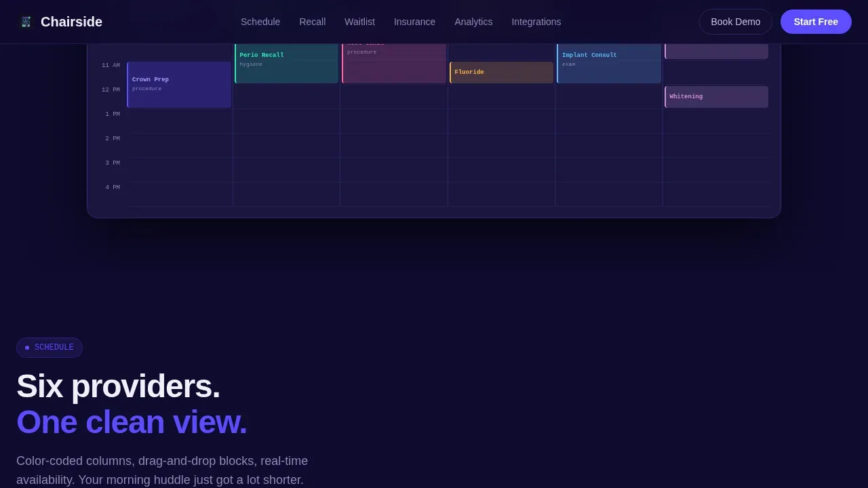The width and height of the screenshot is (868, 488).
Task: Click the Start Free button
Action: tap(816, 22)
